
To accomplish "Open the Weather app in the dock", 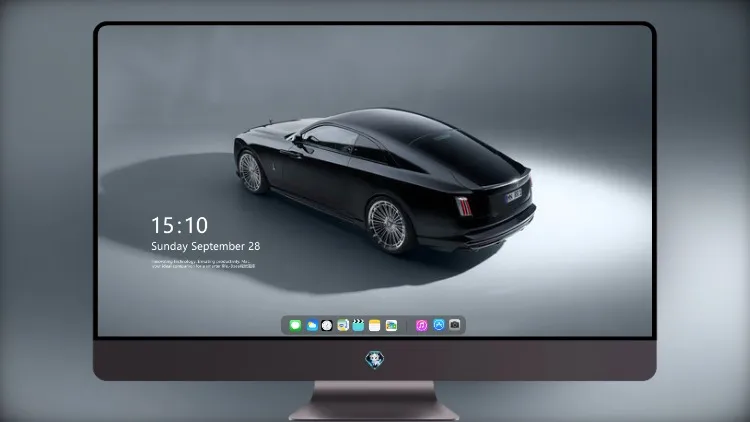I will click(x=311, y=325).
